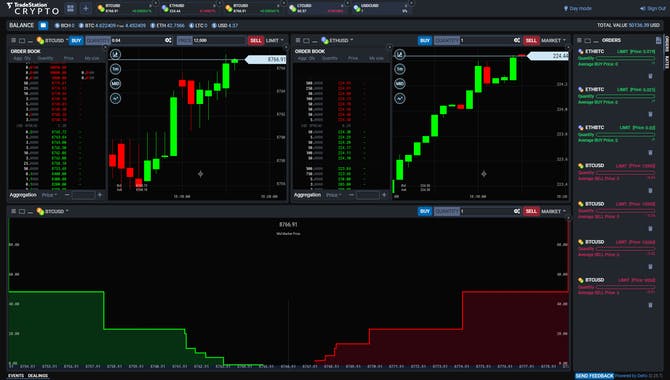Expand the bottom depth panel BTCUSD symbol dropdown
Viewport: 670px width, 380px height.
[x=53, y=212]
